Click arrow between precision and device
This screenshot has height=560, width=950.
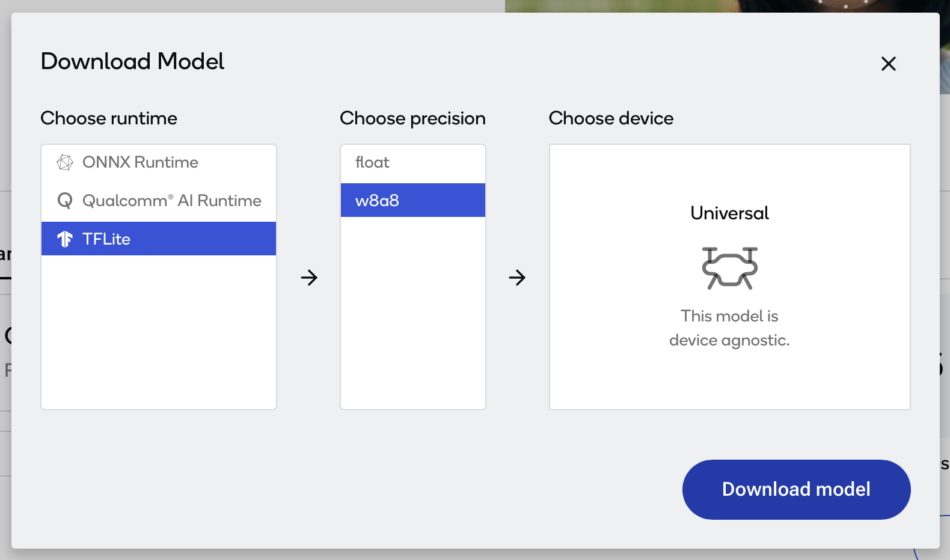coord(517,278)
